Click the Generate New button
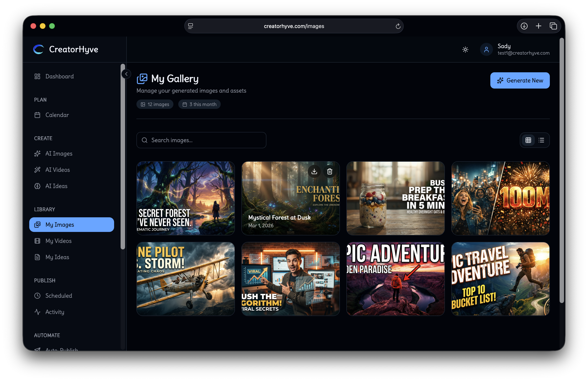The height and width of the screenshot is (381, 588). [x=520, y=80]
